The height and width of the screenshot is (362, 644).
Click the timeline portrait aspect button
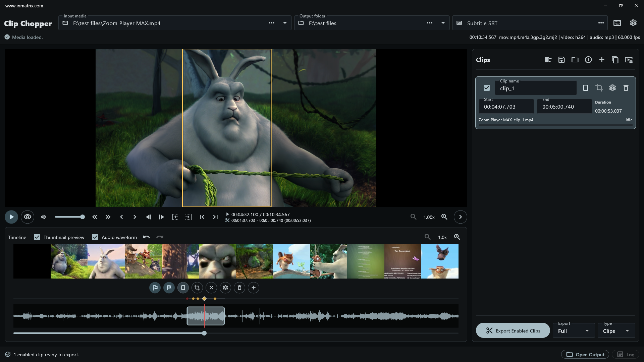tap(183, 288)
